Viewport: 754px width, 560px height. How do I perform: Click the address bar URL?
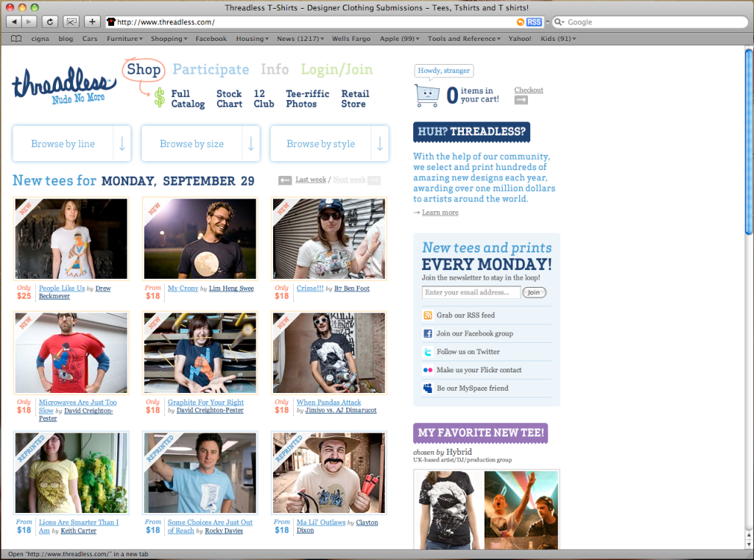click(166, 22)
